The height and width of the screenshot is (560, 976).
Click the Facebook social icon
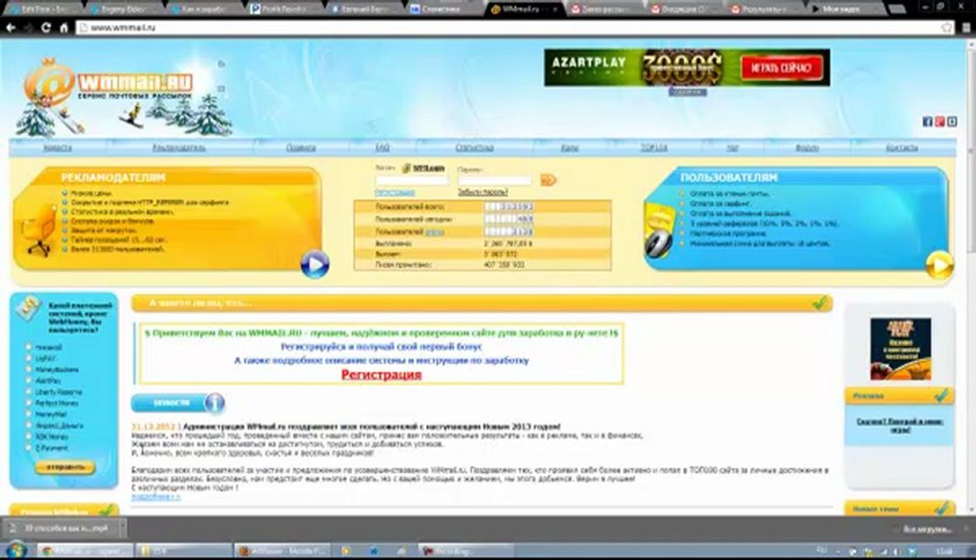coord(927,121)
